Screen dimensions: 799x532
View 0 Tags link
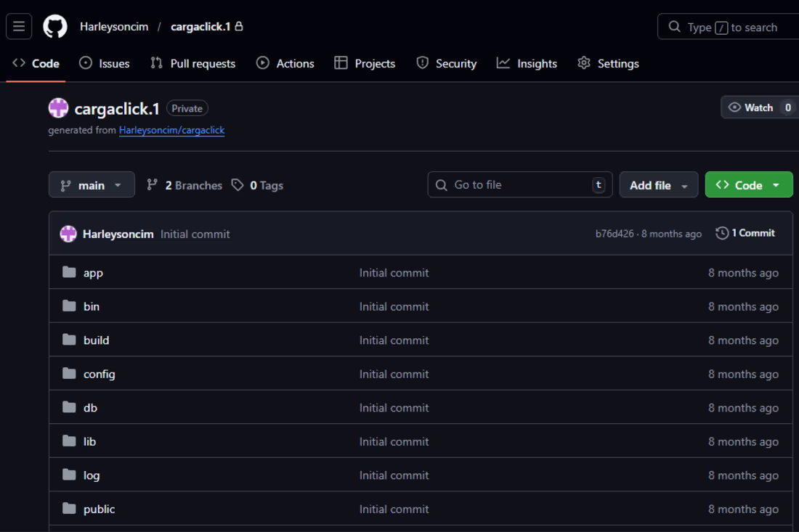(x=258, y=185)
